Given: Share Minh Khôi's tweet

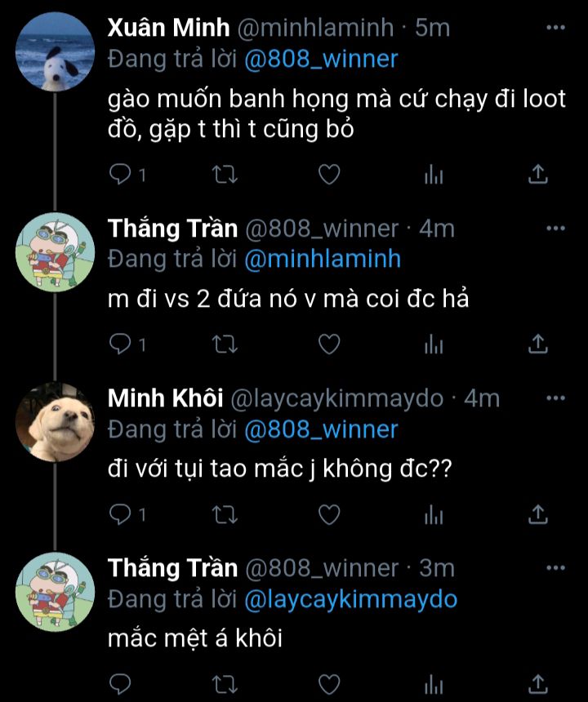Looking at the screenshot, I should (x=537, y=514).
